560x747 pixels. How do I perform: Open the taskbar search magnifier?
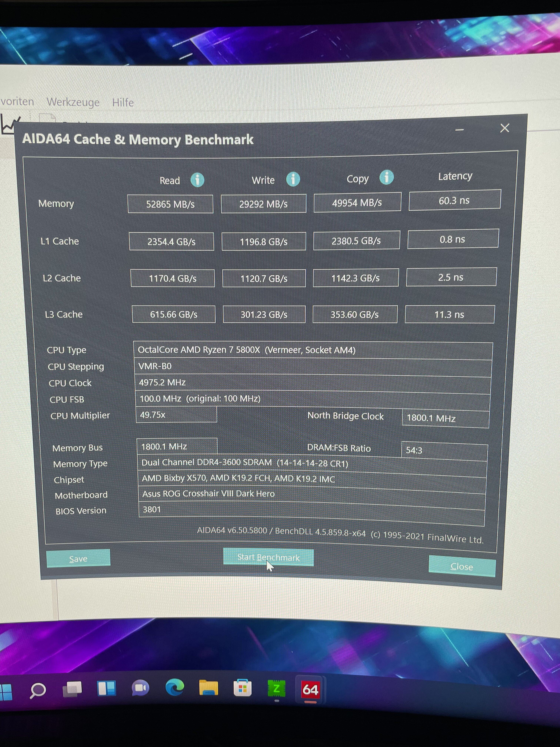click(x=37, y=690)
